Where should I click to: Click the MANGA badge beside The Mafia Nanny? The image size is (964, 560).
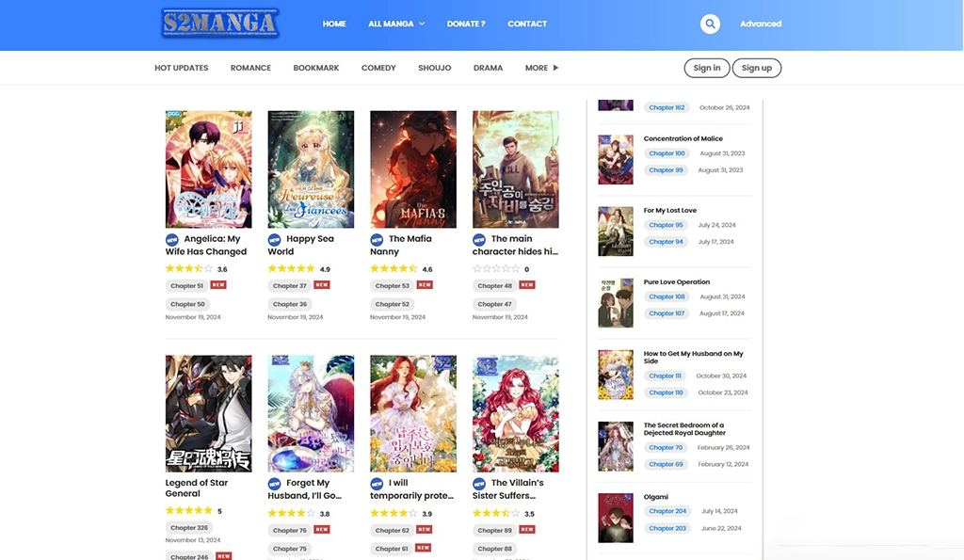pos(377,238)
